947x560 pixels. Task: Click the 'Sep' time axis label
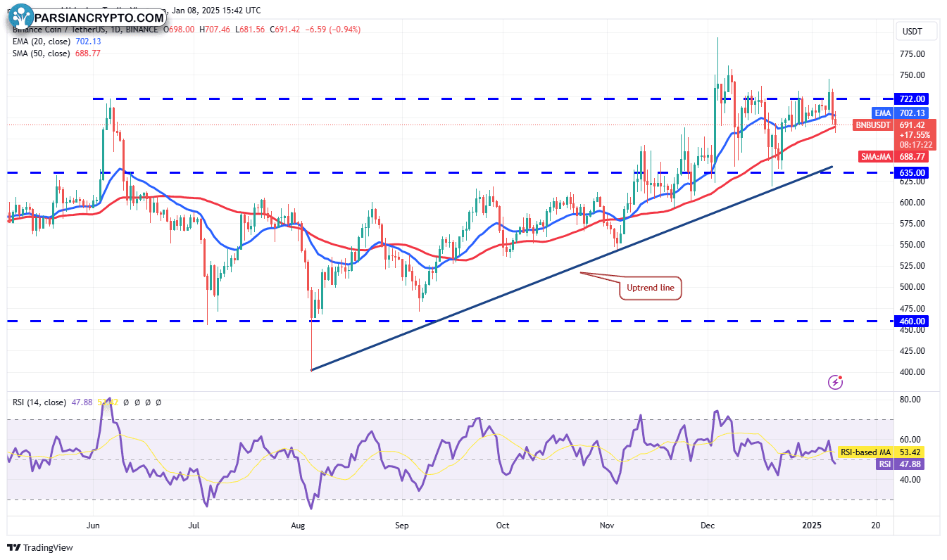402,525
